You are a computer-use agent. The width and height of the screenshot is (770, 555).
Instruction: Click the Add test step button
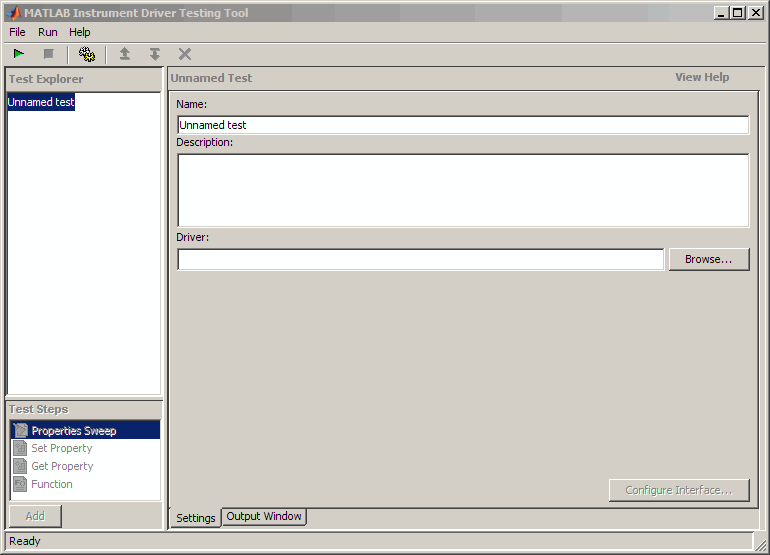(x=35, y=516)
